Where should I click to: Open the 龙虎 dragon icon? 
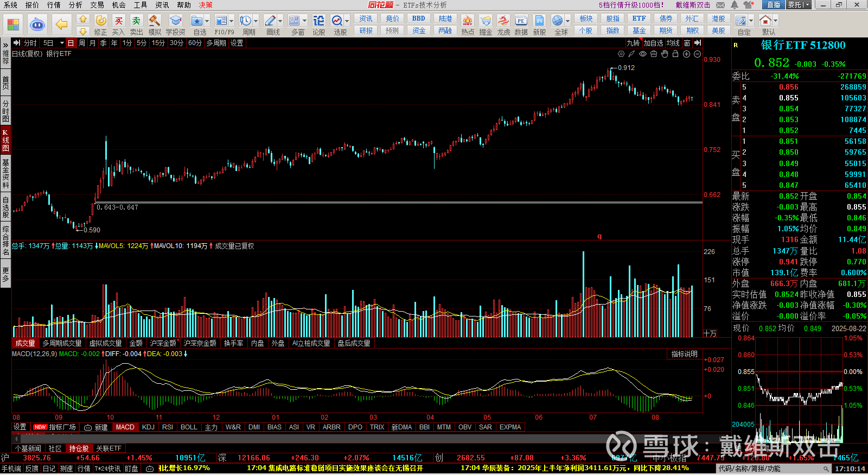(x=503, y=25)
